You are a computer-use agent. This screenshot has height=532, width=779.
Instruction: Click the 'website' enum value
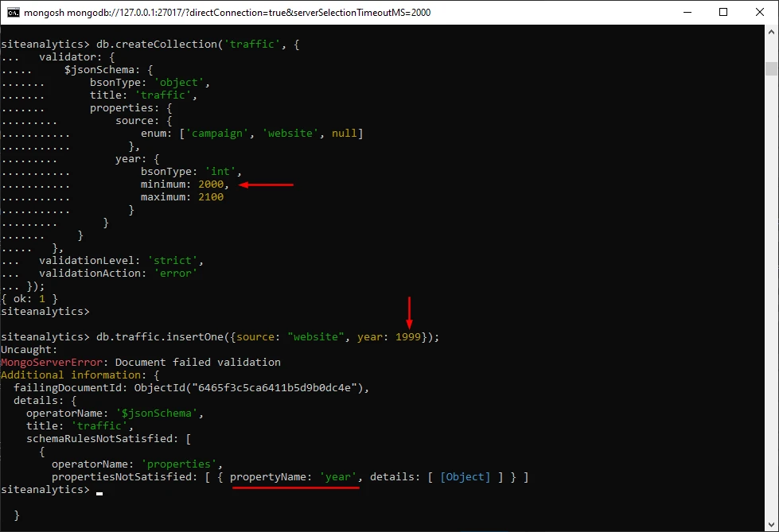click(x=290, y=133)
